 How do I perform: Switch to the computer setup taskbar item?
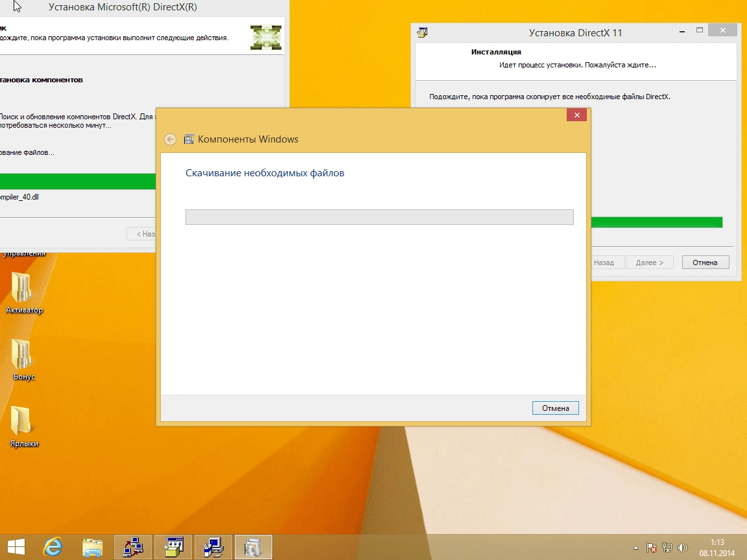coord(213,547)
